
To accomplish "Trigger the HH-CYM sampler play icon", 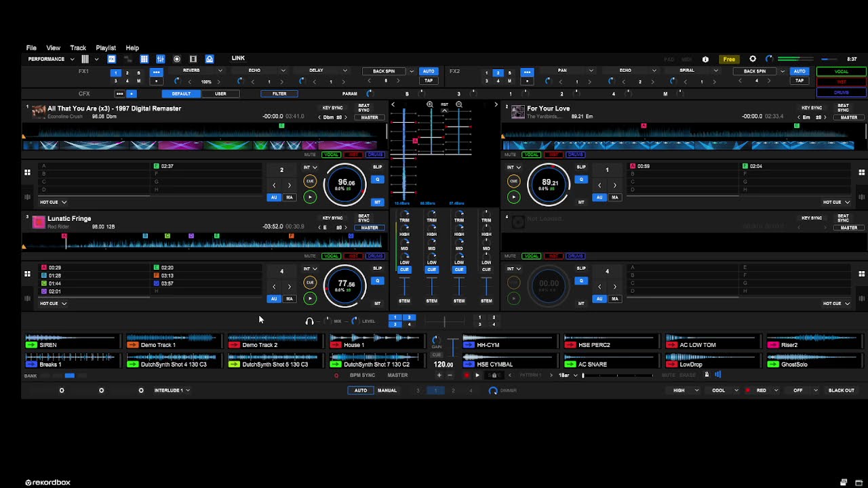I will click(x=468, y=345).
